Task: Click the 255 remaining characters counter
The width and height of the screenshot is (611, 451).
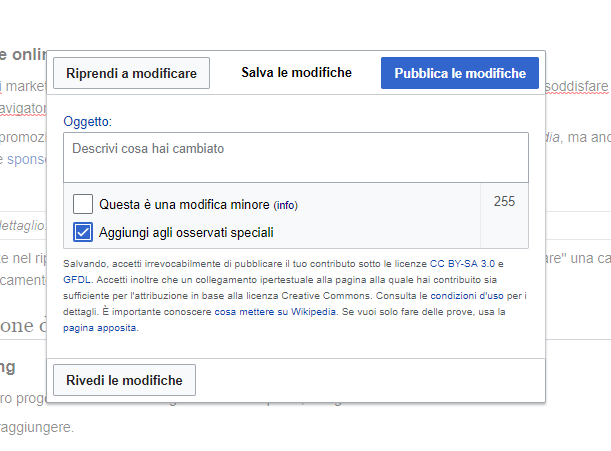Action: tap(504, 201)
